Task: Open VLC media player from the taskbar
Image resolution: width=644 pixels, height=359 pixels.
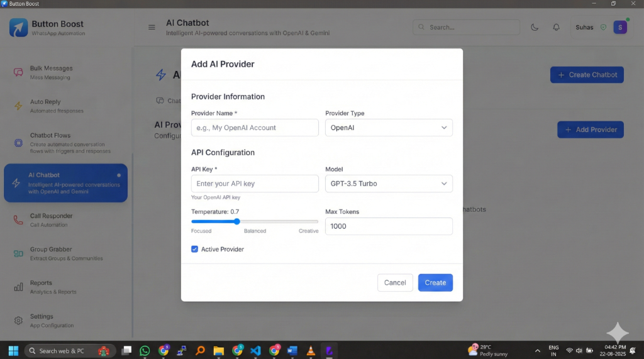Action: [x=311, y=351]
